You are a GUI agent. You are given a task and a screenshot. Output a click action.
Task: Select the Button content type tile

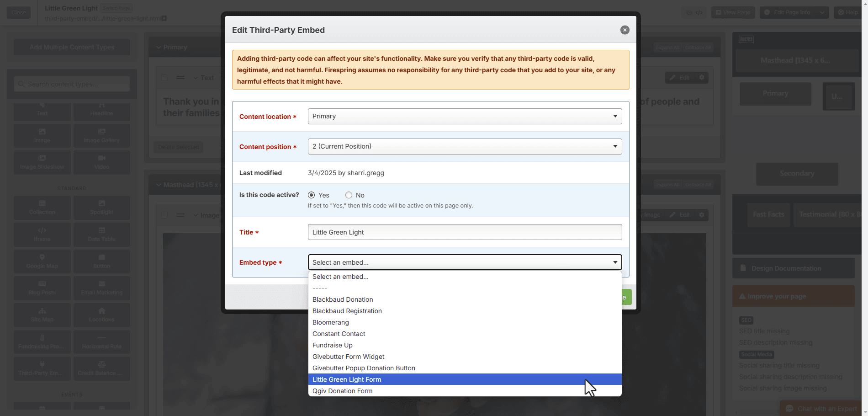(102, 261)
